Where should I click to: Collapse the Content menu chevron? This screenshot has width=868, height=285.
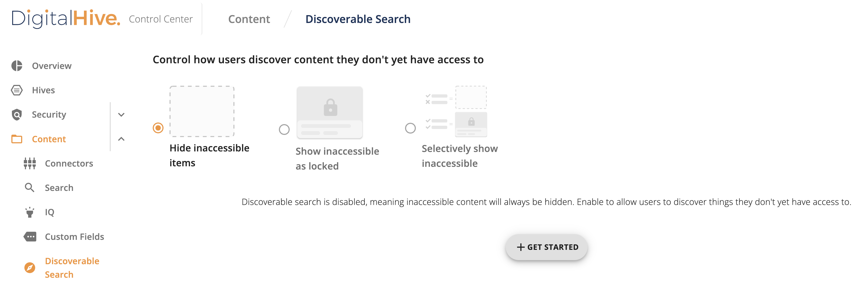click(x=121, y=139)
